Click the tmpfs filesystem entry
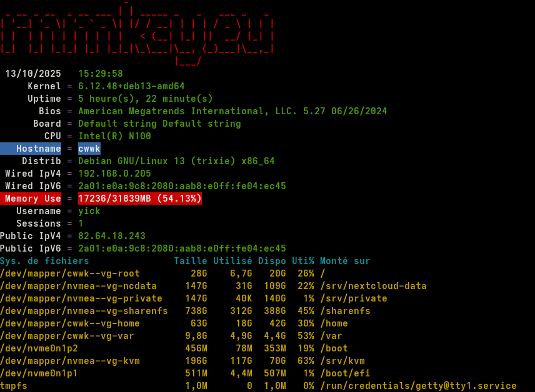Image resolution: width=535 pixels, height=392 pixels. pos(14,386)
